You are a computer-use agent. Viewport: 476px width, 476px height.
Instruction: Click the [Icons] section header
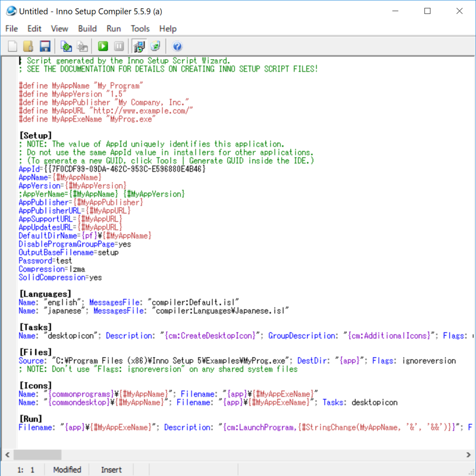(x=35, y=386)
